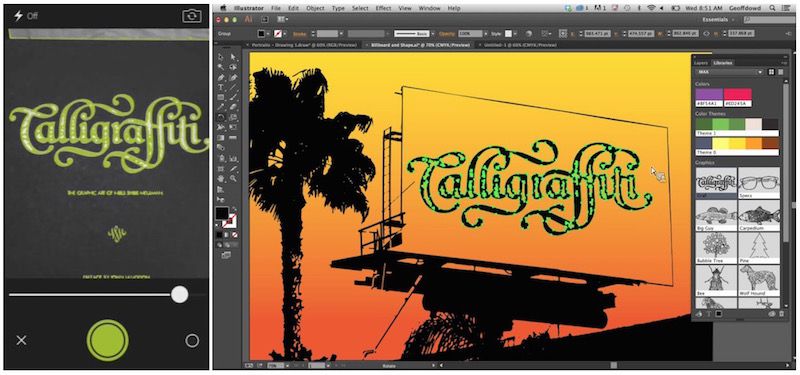This screenshot has width=800, height=375.
Task: Click the slider knob on phone
Action: 180,294
